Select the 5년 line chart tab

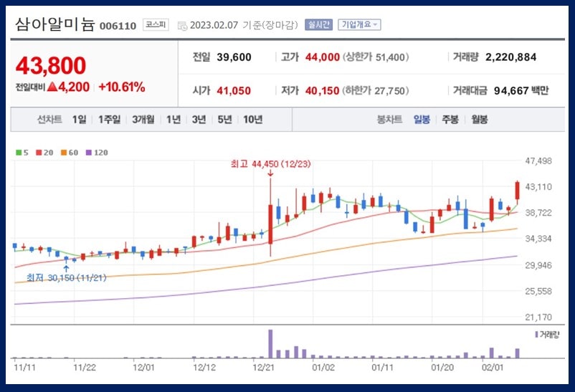(x=224, y=120)
